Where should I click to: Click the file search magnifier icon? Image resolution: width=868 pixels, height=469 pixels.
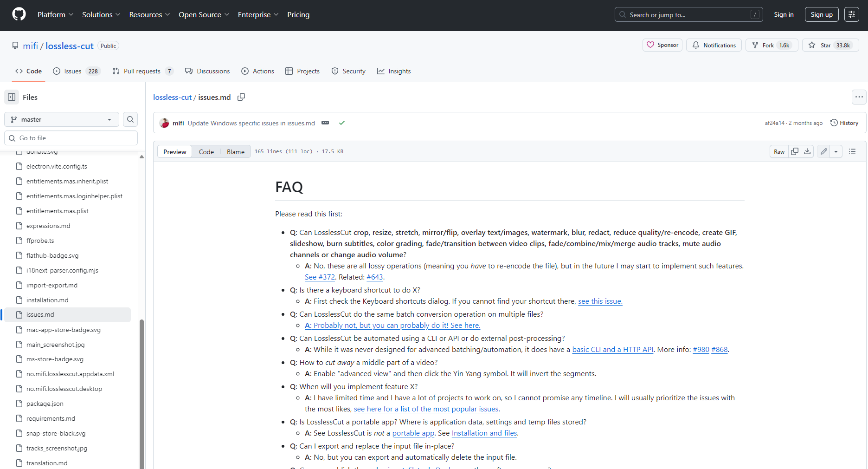pyautogui.click(x=130, y=119)
